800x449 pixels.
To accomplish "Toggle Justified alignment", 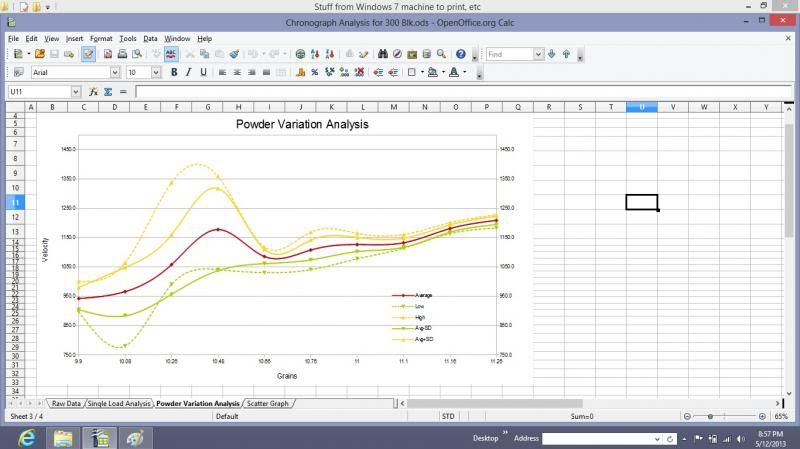I will (x=266, y=72).
